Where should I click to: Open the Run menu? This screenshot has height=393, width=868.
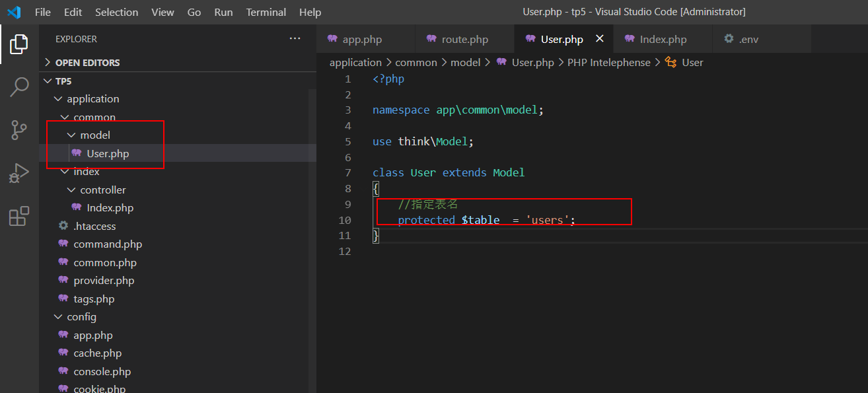(223, 12)
